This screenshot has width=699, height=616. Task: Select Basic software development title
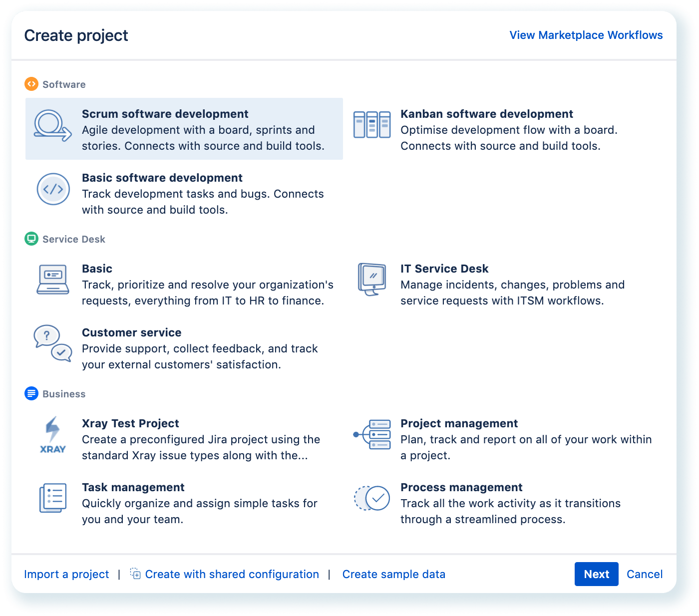click(162, 178)
